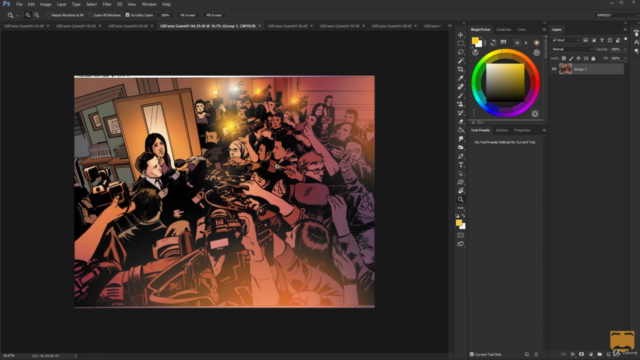Switch to the Actions tab
This screenshot has height=360, width=640.
tap(502, 130)
